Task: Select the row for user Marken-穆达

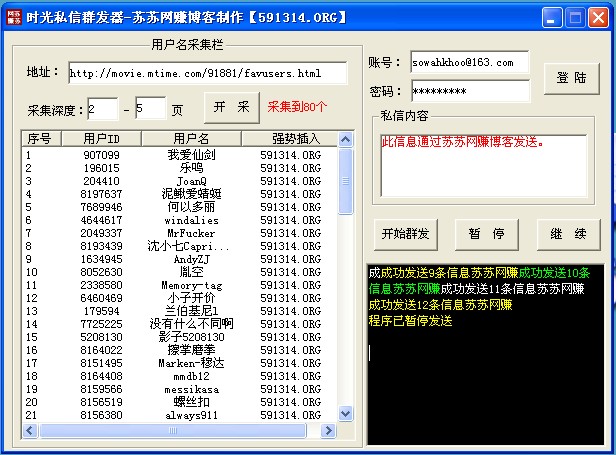Action: [180, 363]
